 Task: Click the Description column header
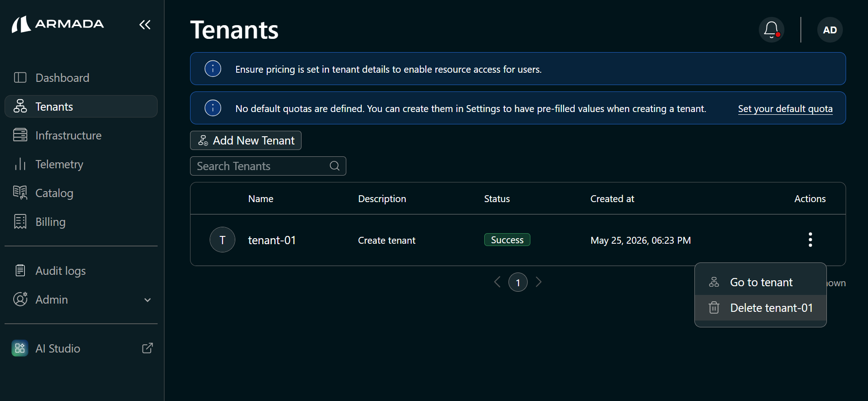382,199
